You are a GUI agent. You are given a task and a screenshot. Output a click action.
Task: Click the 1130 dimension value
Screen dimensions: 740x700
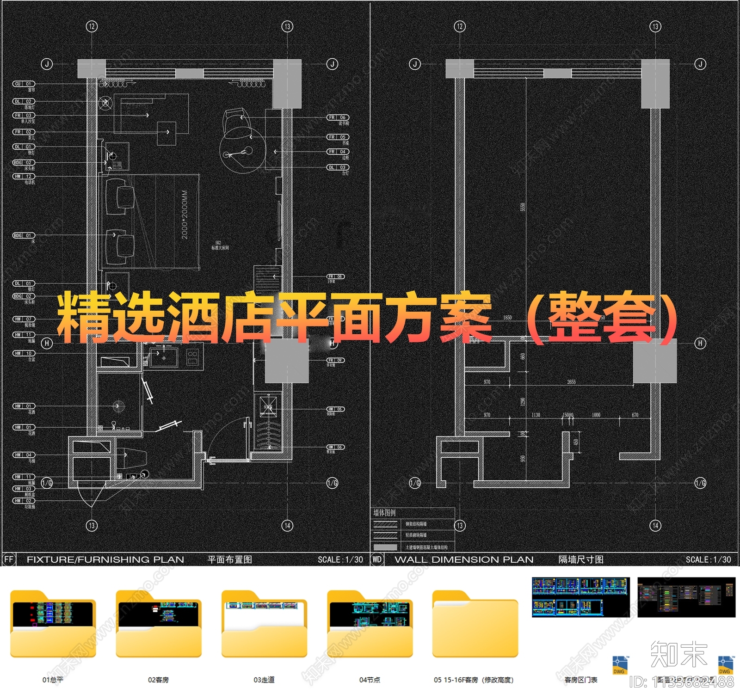click(536, 415)
